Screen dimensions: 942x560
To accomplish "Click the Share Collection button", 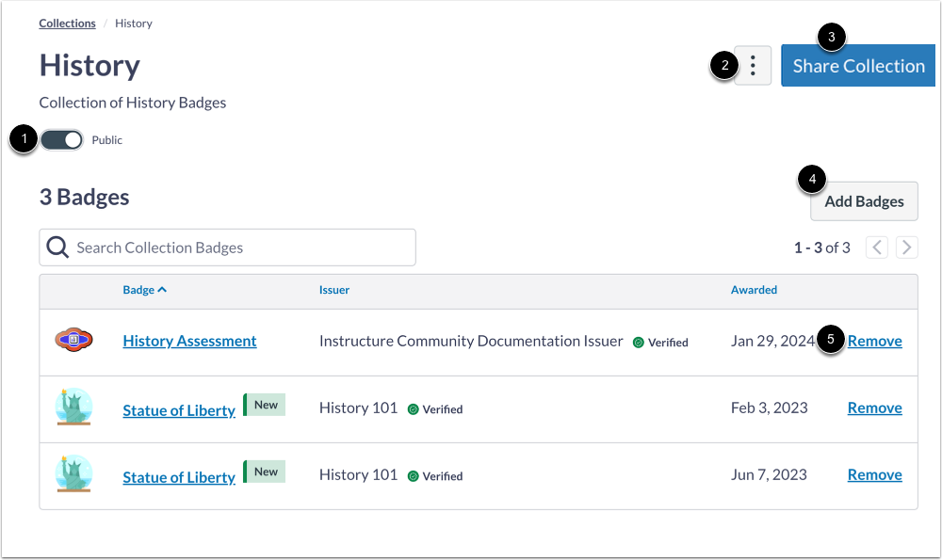I will 857,65.
